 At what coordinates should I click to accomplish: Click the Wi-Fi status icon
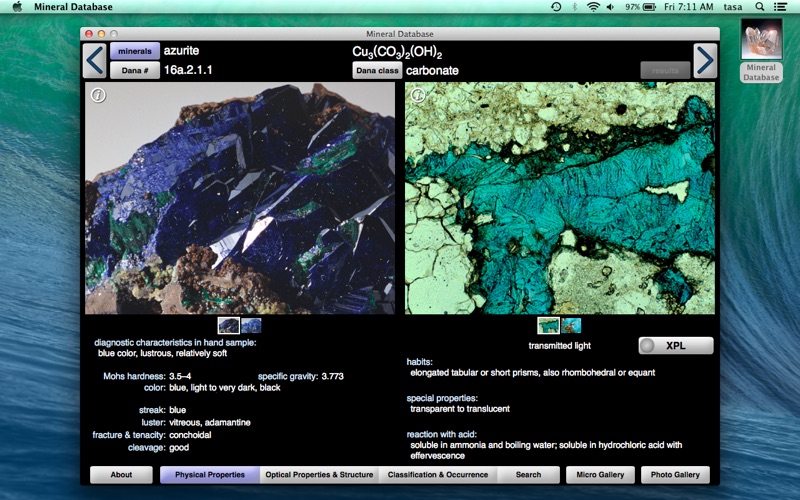point(593,7)
